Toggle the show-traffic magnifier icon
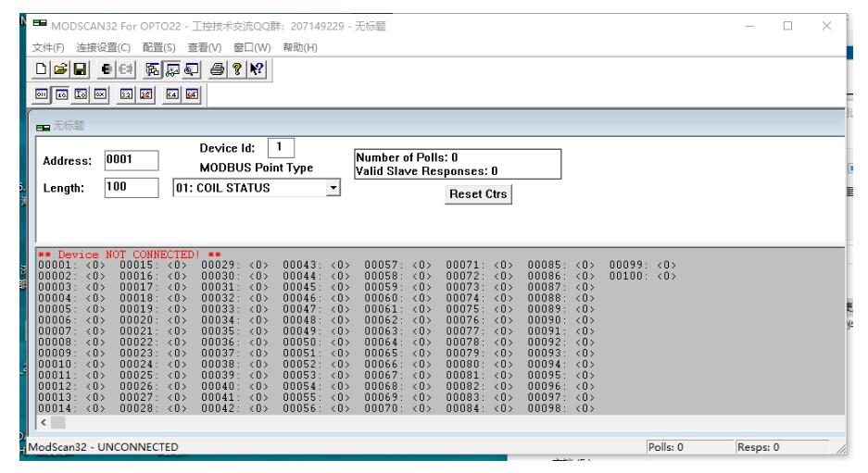The image size is (868, 473). click(x=192, y=69)
